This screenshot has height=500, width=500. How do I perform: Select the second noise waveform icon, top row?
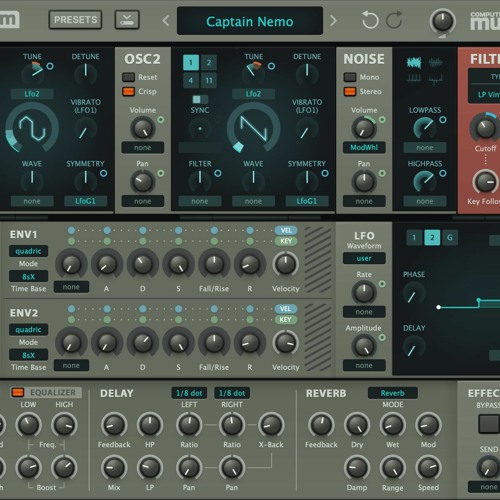[435, 63]
